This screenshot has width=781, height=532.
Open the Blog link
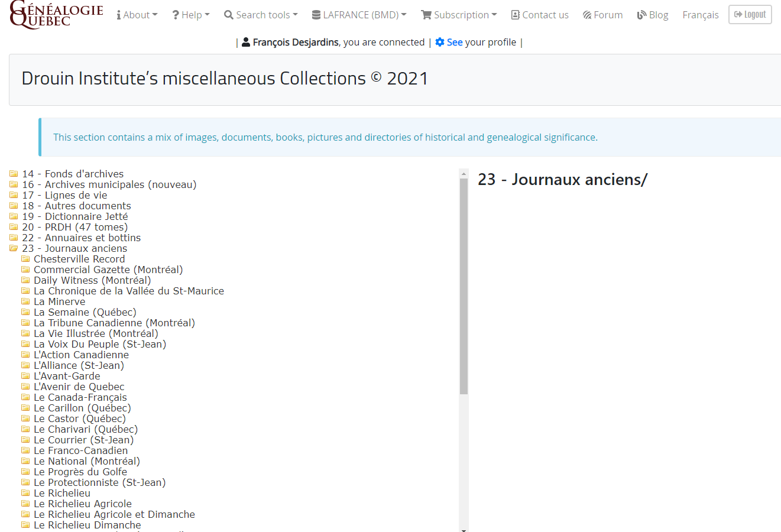(x=653, y=15)
